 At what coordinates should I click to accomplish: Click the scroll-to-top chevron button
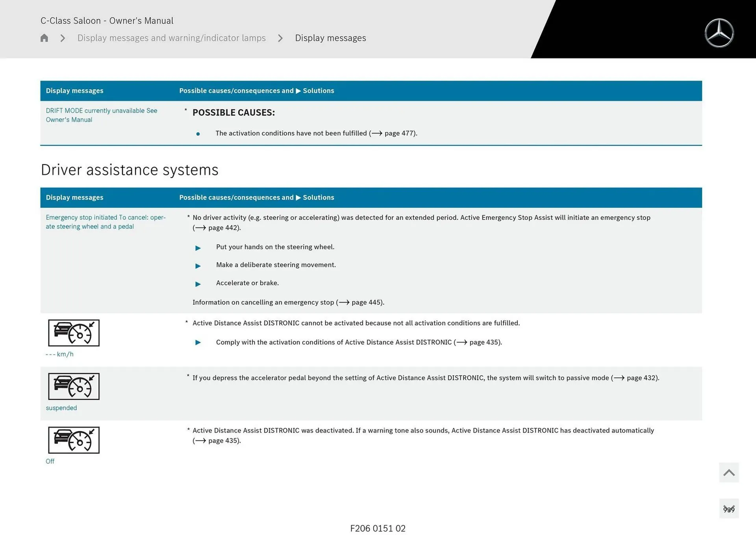[728, 472]
